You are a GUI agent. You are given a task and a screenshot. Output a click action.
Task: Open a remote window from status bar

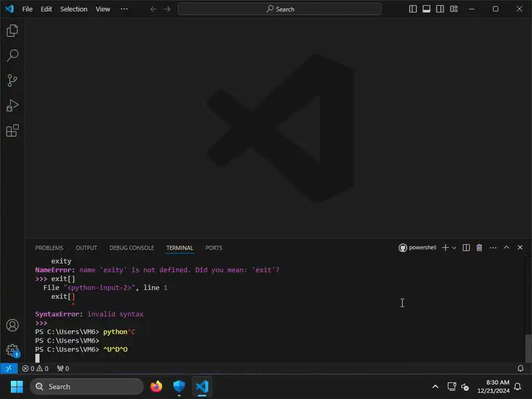pyautogui.click(x=9, y=368)
